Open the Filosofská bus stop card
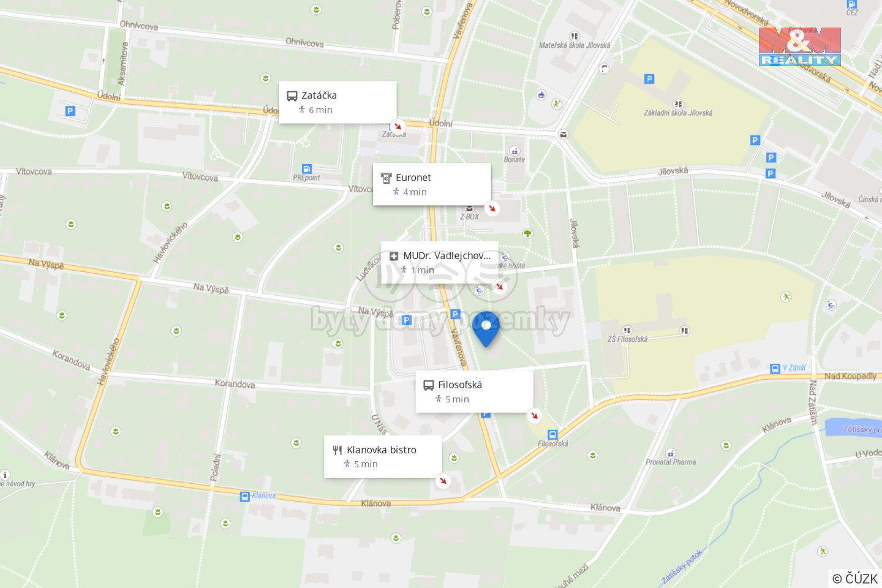The height and width of the screenshot is (588, 882). click(x=474, y=391)
